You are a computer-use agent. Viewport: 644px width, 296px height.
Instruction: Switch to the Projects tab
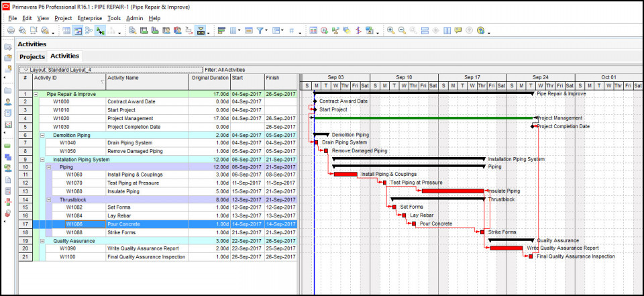(32, 57)
